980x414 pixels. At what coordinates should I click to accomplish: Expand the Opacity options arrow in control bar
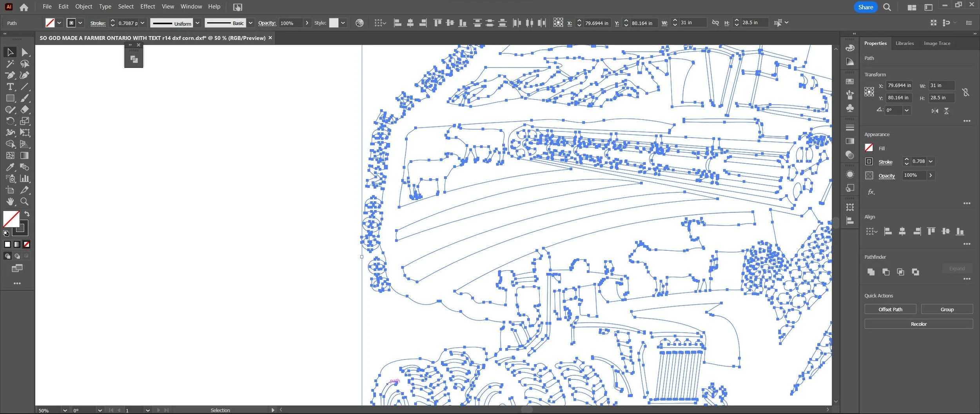pyautogui.click(x=307, y=23)
